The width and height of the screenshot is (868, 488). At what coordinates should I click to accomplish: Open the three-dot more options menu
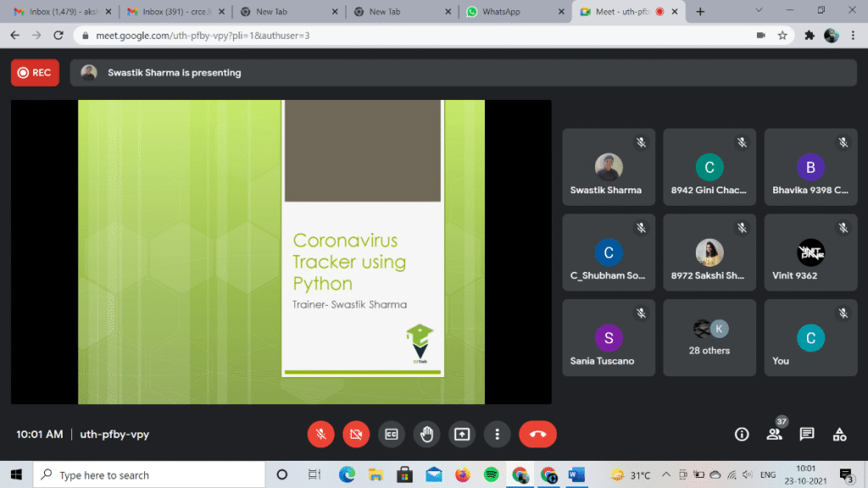[x=497, y=434]
